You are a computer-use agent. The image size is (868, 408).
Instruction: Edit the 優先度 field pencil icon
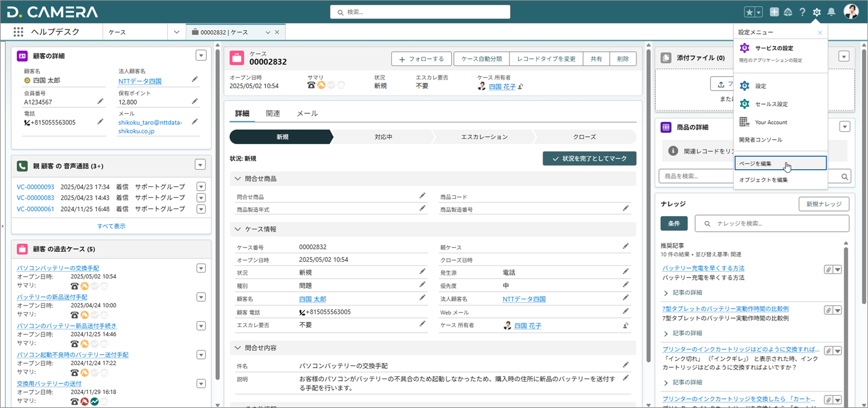click(625, 284)
